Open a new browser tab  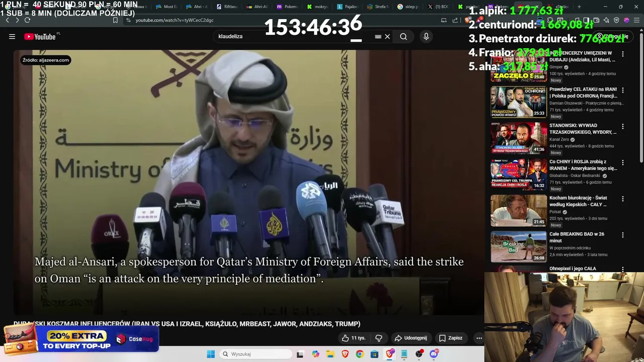[x=579, y=7]
